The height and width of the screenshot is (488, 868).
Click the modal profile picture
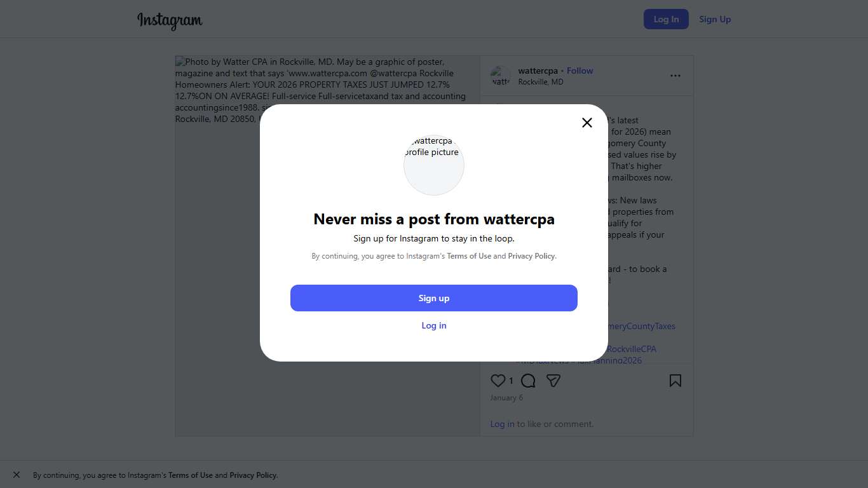[434, 165]
